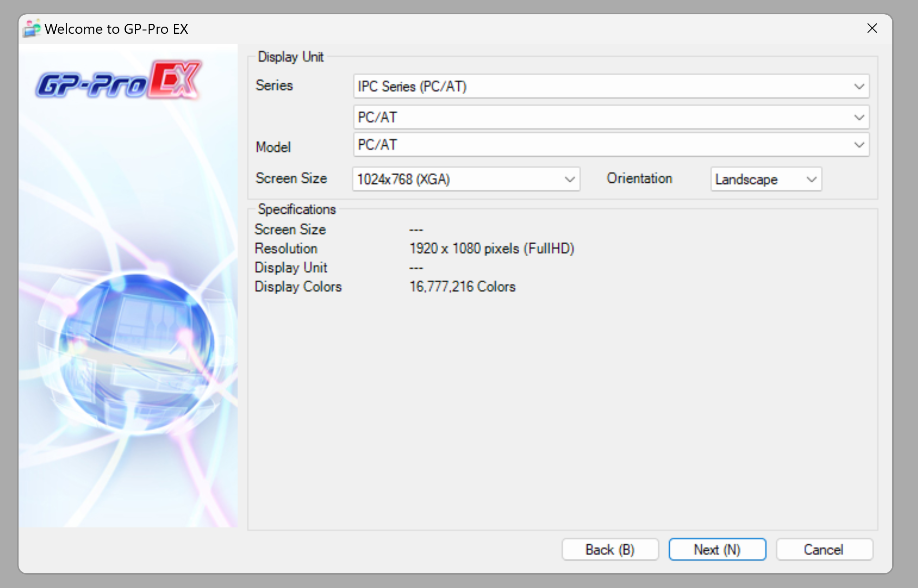Image resolution: width=918 pixels, height=588 pixels.
Task: Click the Model label
Action: click(x=273, y=147)
